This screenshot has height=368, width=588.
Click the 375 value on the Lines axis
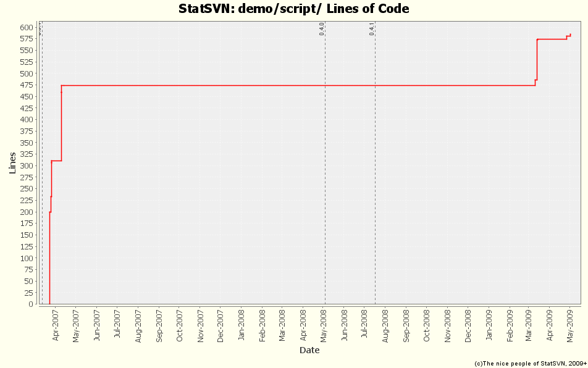point(27,131)
